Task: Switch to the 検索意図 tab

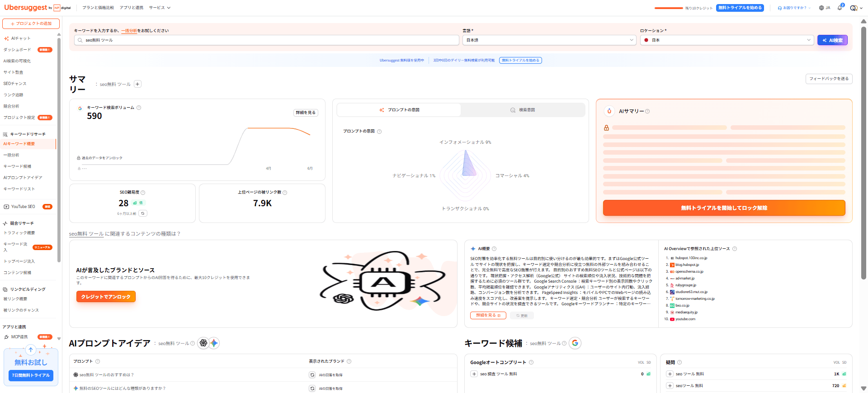Action: (523, 110)
